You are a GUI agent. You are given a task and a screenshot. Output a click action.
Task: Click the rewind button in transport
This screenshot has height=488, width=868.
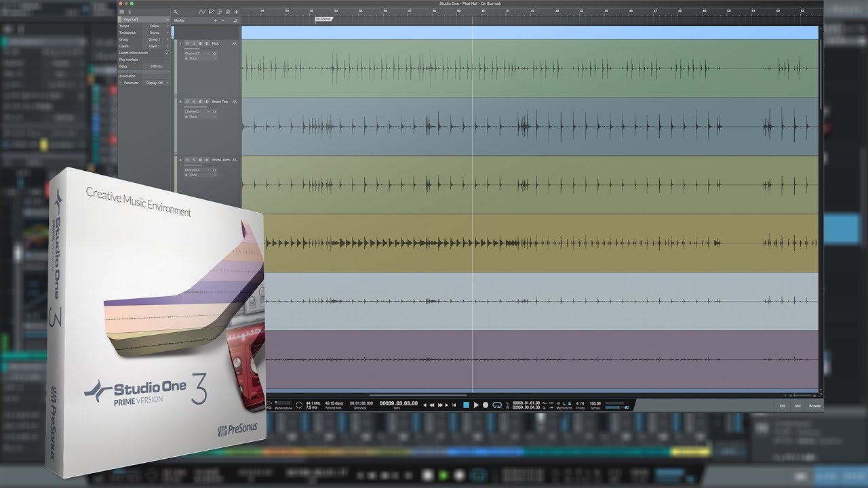coord(432,405)
